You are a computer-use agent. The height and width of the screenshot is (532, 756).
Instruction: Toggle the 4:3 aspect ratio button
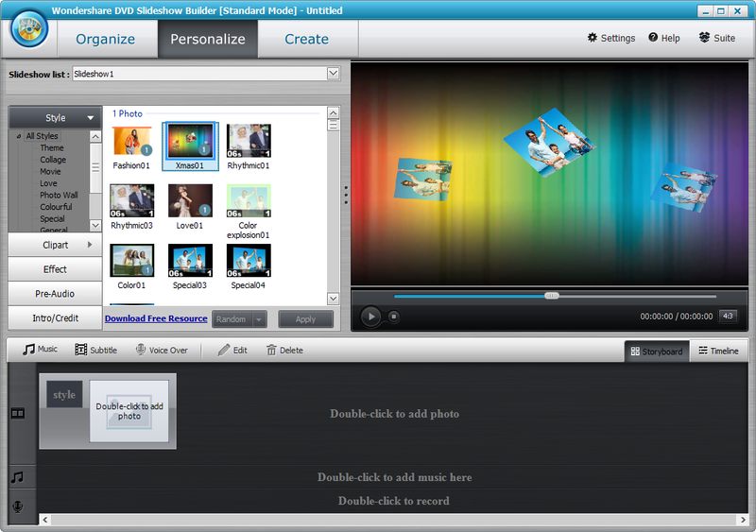point(728,316)
